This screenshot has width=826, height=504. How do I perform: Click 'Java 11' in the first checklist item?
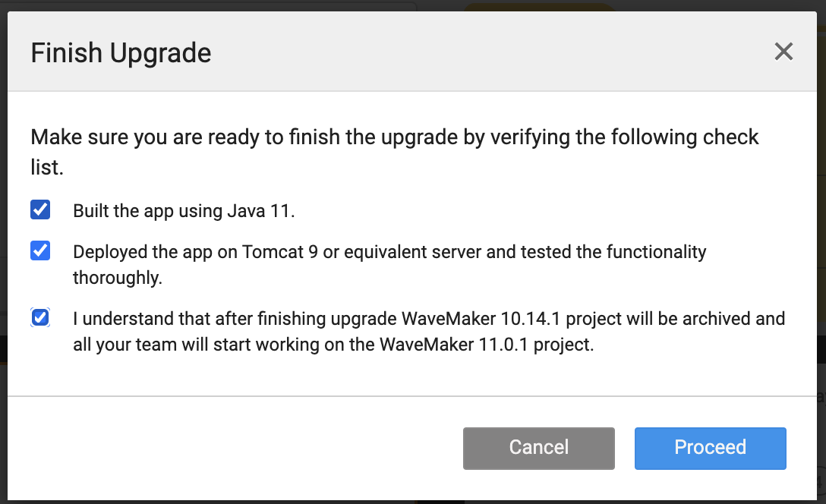259,211
